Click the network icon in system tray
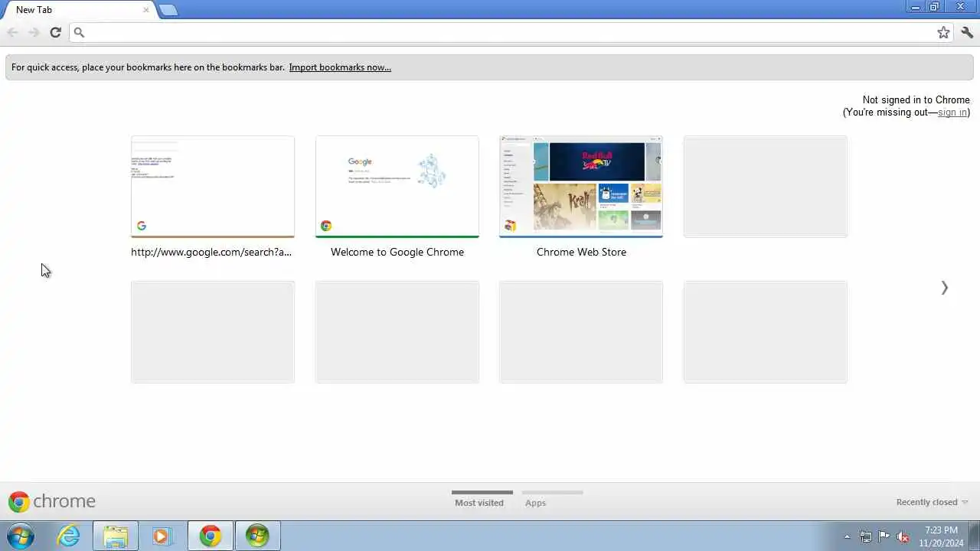 (x=866, y=536)
